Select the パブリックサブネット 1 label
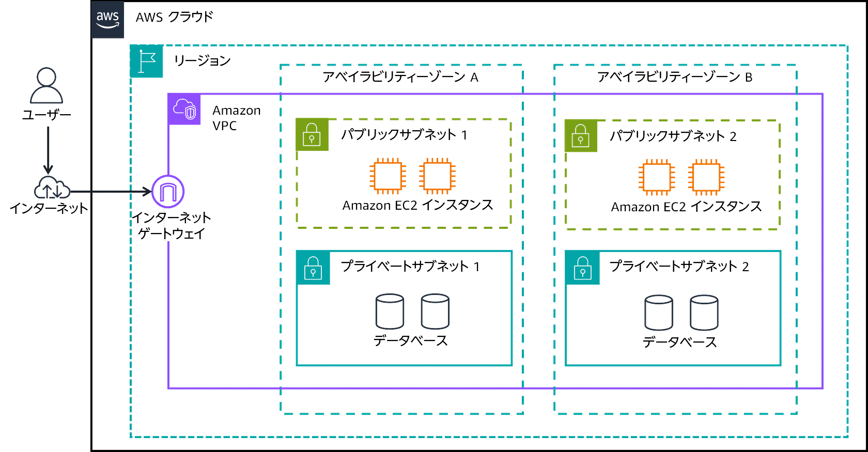The width and height of the screenshot is (868, 452). pyautogui.click(x=404, y=135)
